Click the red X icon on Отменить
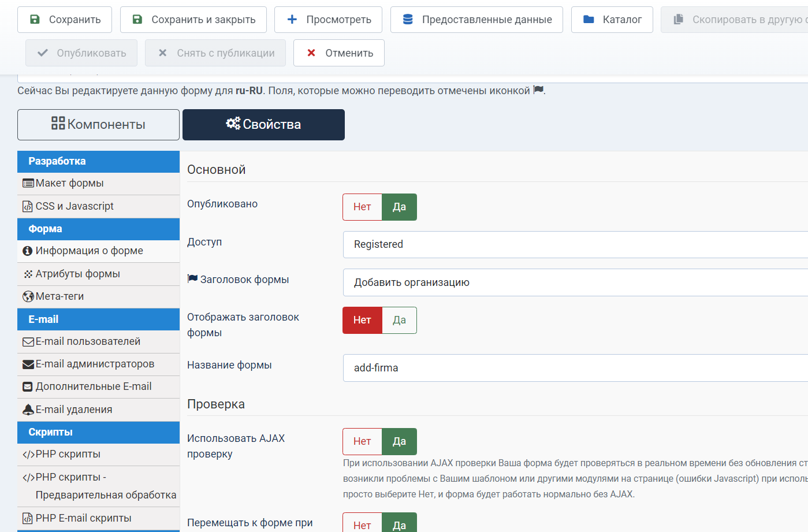This screenshot has width=808, height=532. [311, 53]
